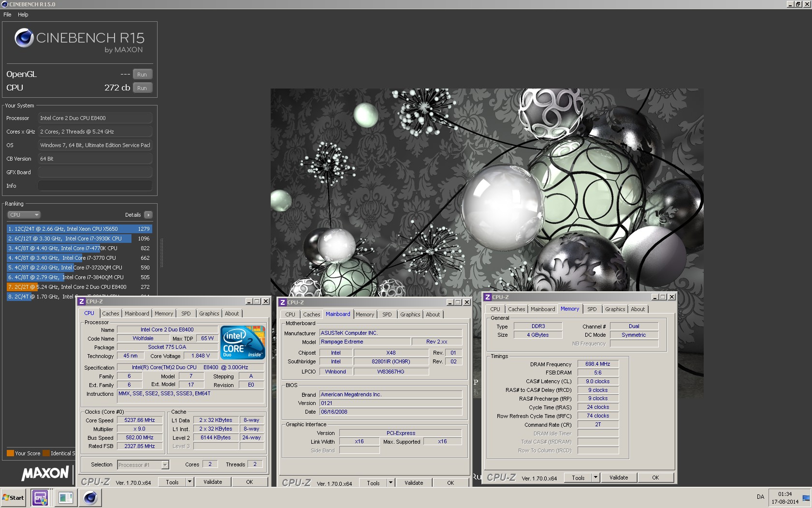Switch to SPD tab in CPU-Z Mainboard window
Viewport: 812px width, 508px height.
click(x=387, y=314)
